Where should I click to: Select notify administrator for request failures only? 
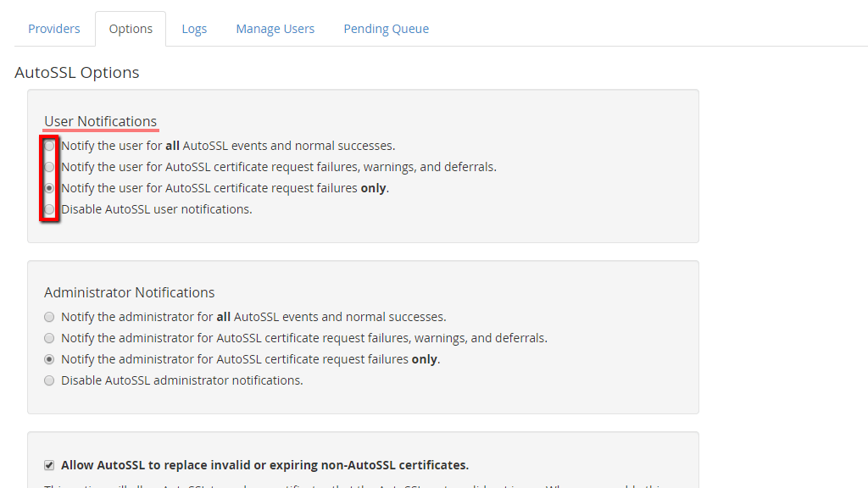pyautogui.click(x=49, y=358)
